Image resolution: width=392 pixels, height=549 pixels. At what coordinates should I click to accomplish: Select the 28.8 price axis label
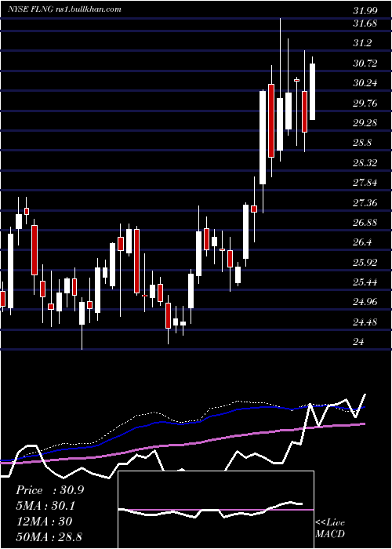[x=362, y=144]
